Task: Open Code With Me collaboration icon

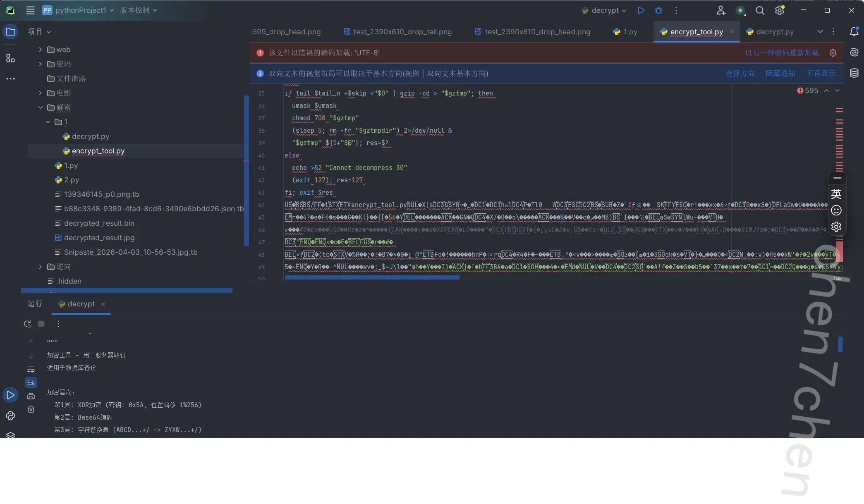Action: tap(721, 10)
